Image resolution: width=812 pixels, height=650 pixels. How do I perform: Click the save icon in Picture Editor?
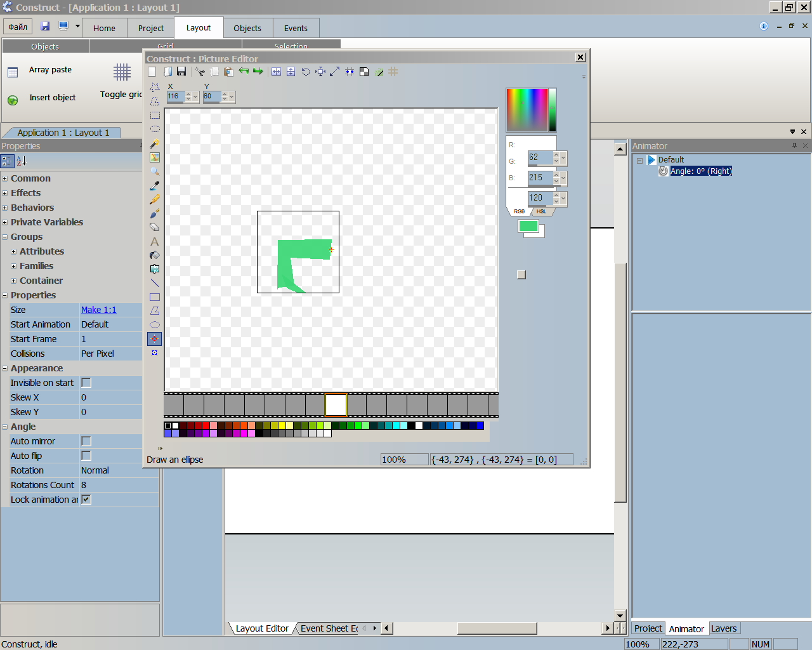pos(181,72)
